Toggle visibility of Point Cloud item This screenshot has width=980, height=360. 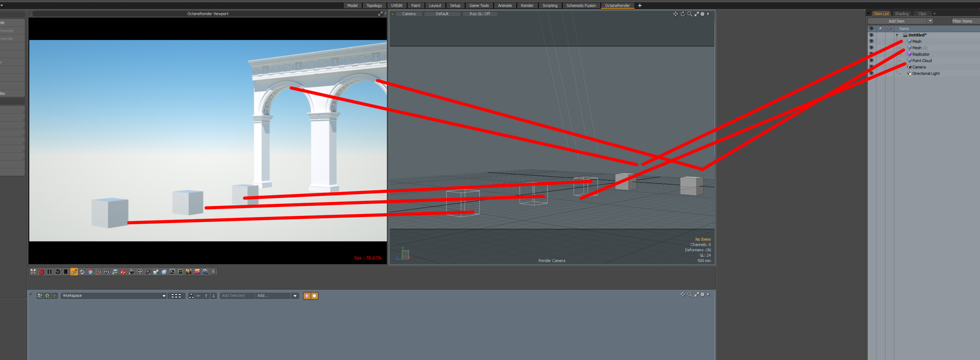point(871,61)
